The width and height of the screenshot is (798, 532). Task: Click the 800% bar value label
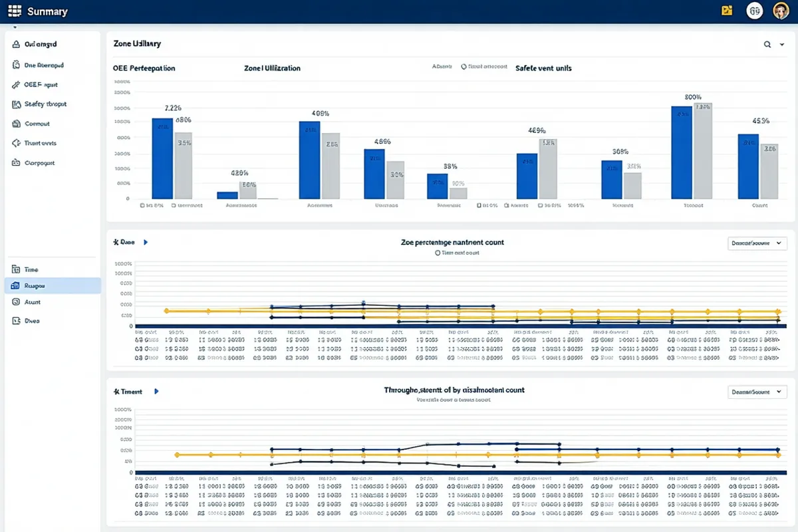tap(693, 96)
